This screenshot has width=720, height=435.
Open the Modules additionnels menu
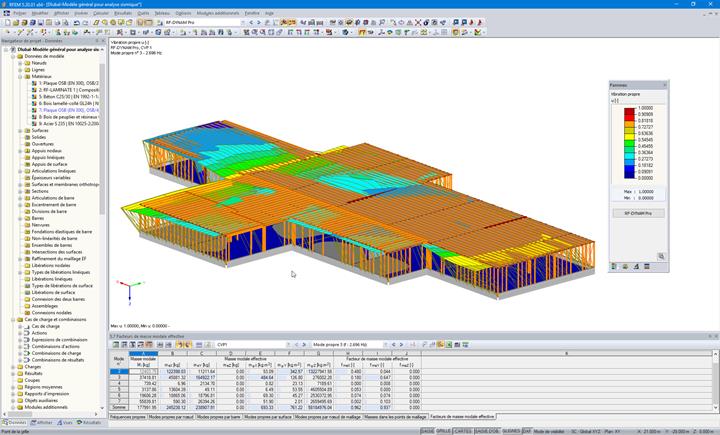click(218, 13)
